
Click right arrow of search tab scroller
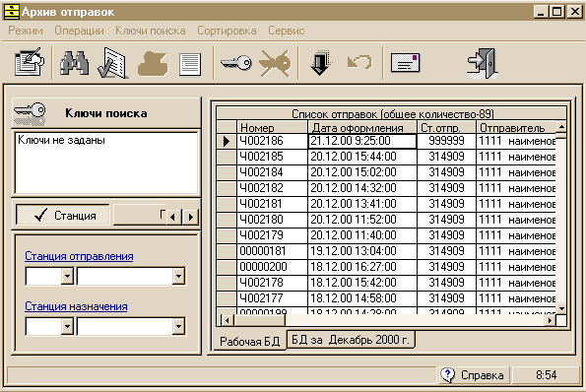click(x=191, y=217)
